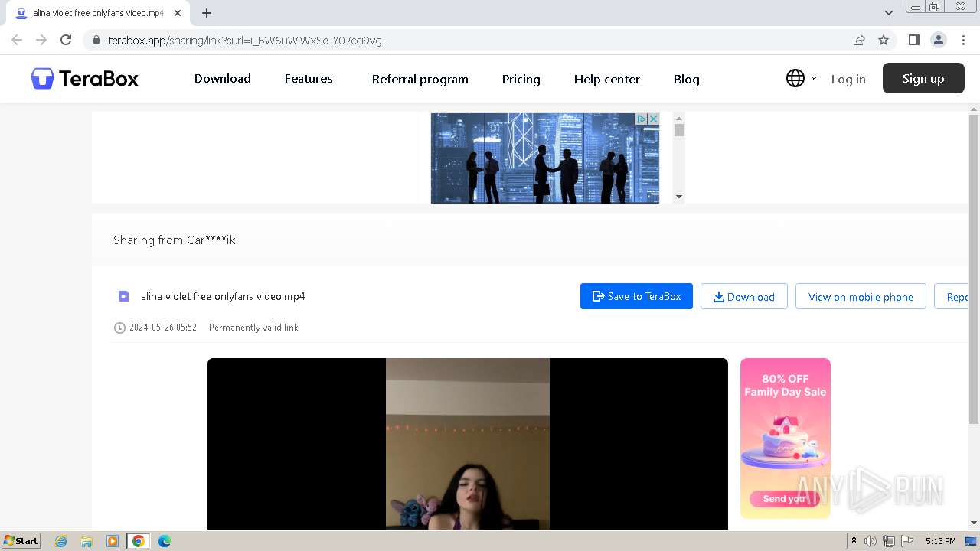Close the banner ad with X icon
Viewport: 980px width, 551px height.
pyautogui.click(x=653, y=119)
